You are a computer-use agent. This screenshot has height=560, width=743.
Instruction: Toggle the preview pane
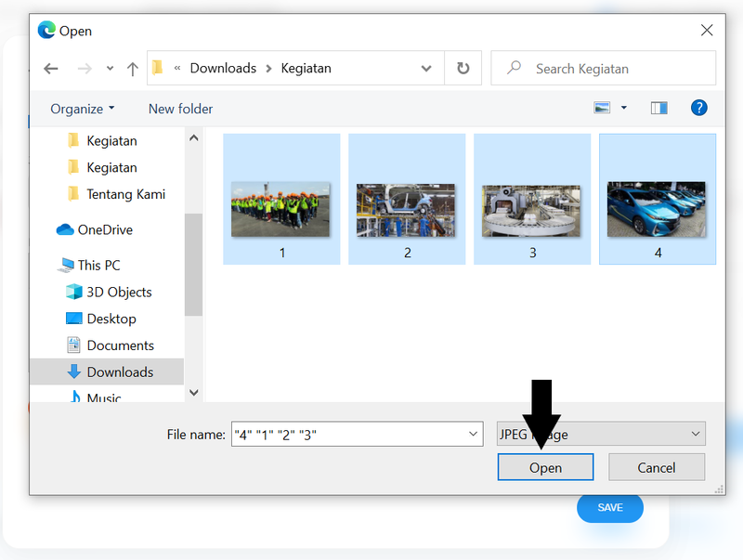coord(658,109)
